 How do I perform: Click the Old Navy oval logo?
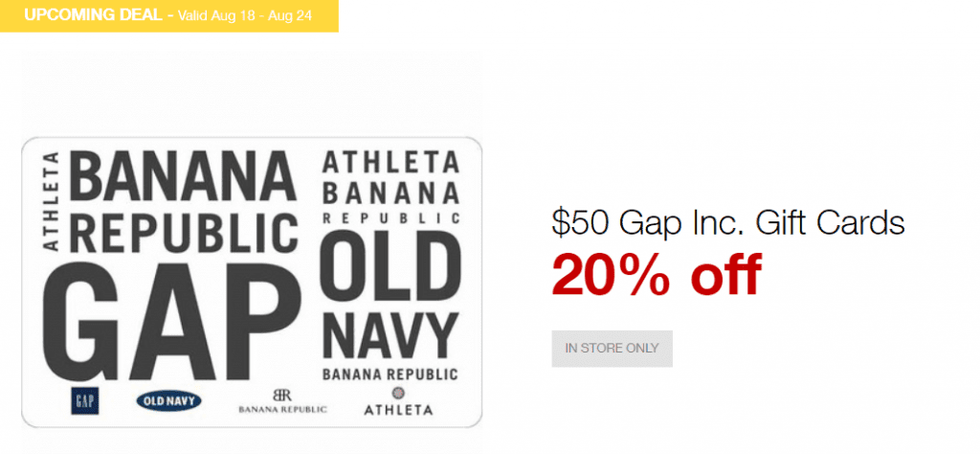tap(168, 401)
